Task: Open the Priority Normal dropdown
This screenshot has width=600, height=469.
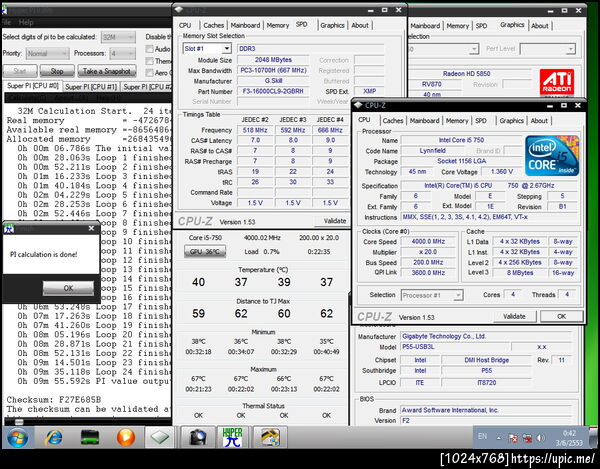Action: pos(47,54)
